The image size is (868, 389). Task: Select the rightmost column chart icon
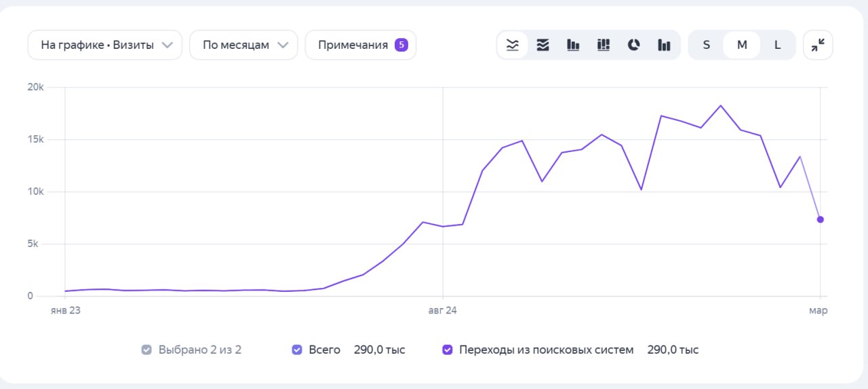click(x=664, y=45)
